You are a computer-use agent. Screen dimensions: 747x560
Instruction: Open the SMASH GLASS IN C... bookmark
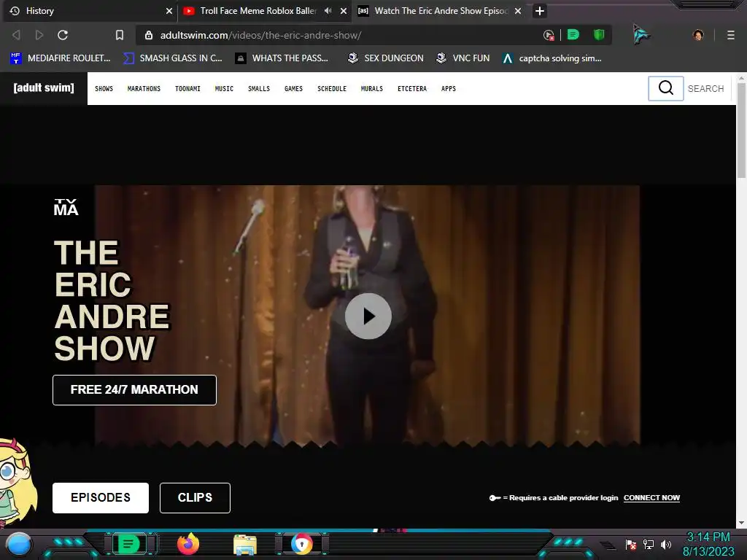(x=172, y=58)
